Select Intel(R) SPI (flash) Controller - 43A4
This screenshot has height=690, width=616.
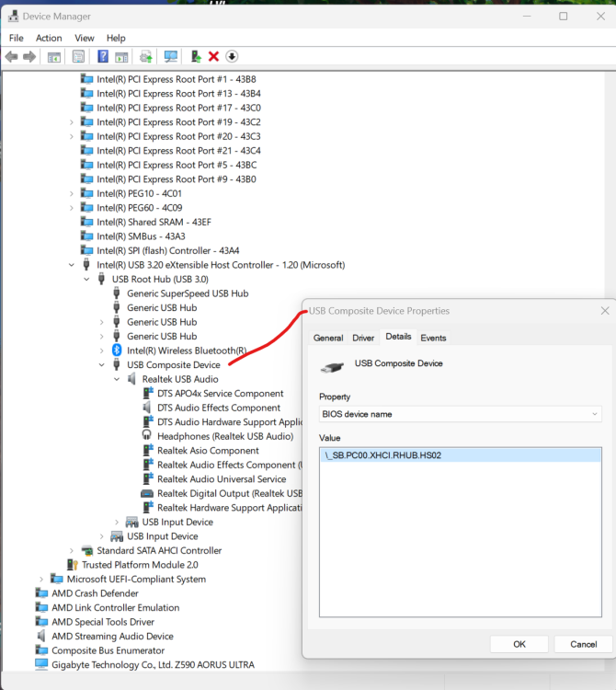point(168,250)
